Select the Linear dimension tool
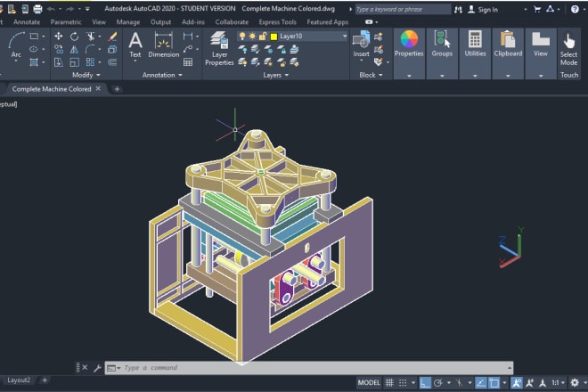 [x=188, y=36]
